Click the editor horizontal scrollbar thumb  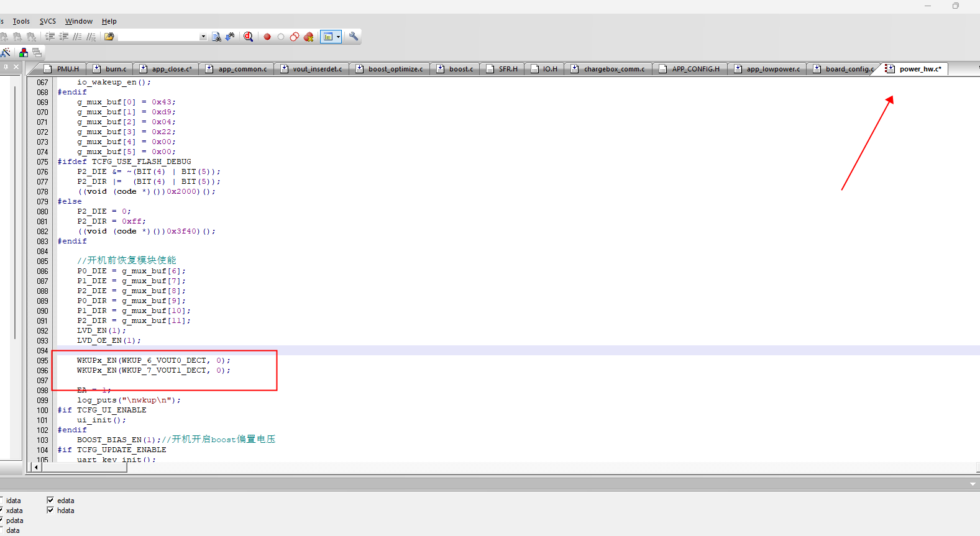click(84, 468)
